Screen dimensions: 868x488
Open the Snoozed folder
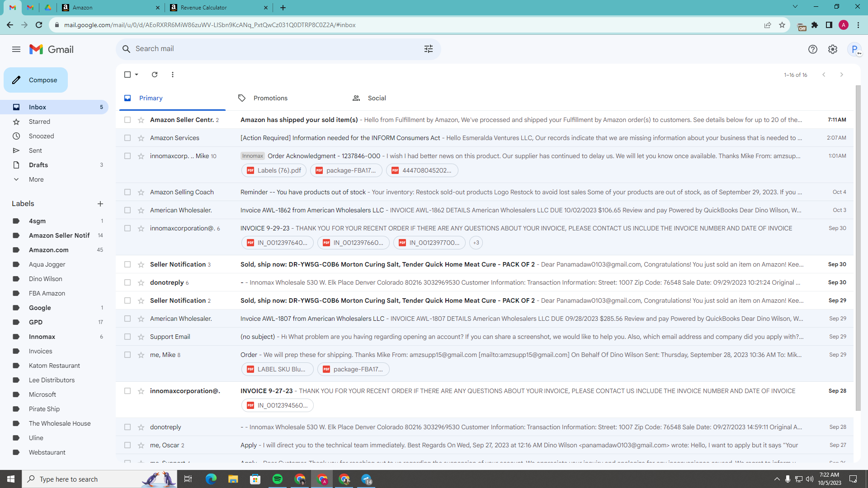(54, 136)
